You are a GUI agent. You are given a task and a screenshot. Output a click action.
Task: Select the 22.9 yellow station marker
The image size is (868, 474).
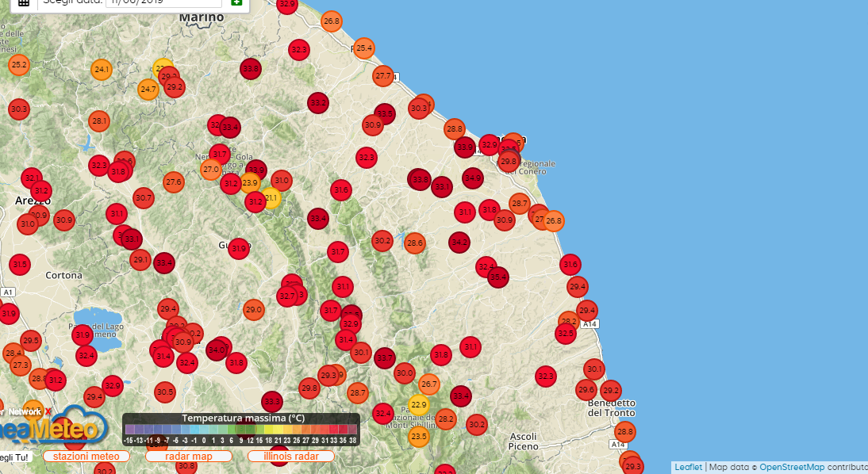(x=419, y=405)
